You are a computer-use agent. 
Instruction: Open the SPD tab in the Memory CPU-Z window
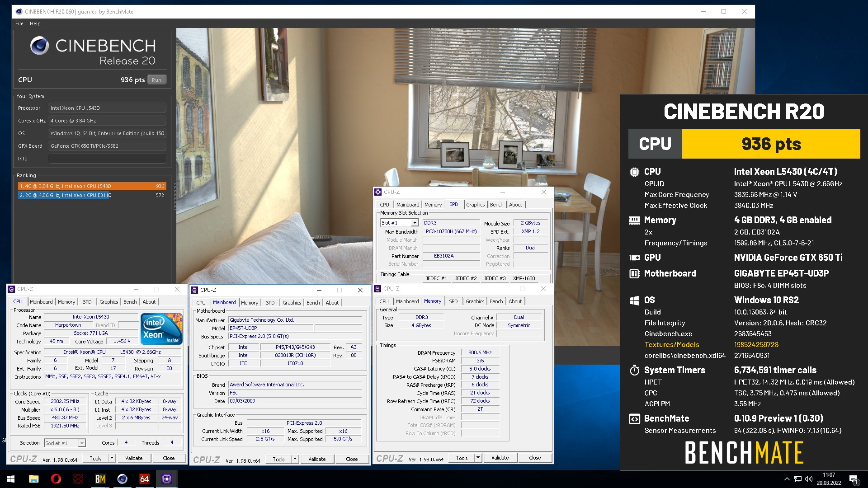(x=453, y=301)
